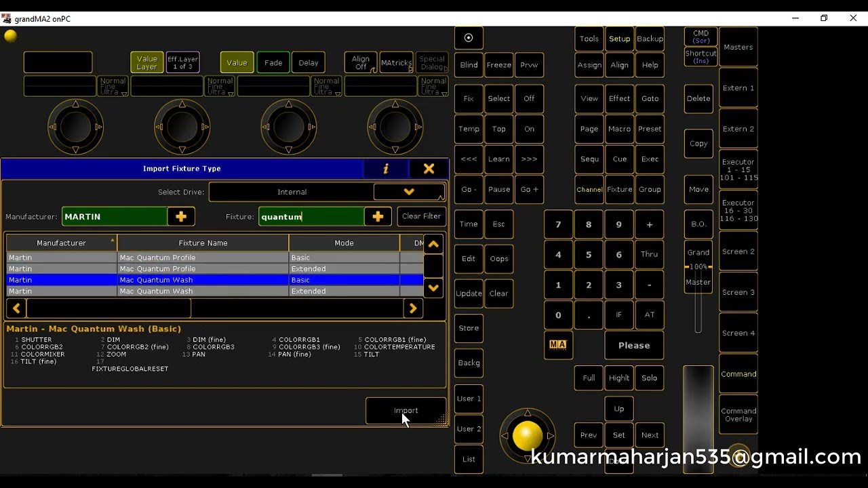Click the Store key
Viewport: 868px width, 488px height.
[x=469, y=328]
